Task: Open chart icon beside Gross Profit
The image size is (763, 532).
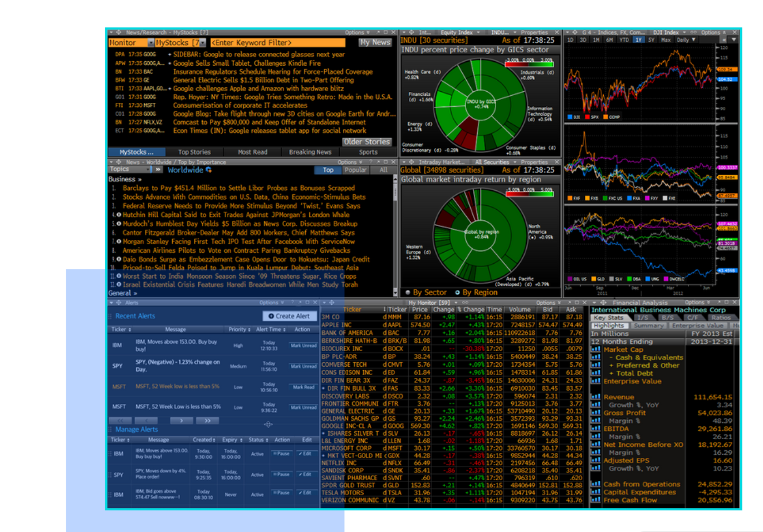Action: pyautogui.click(x=595, y=413)
